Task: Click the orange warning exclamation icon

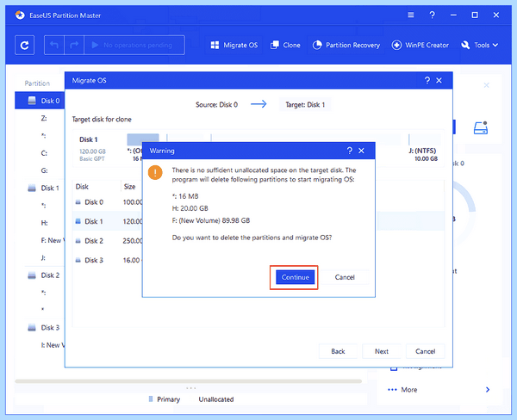Action: click(x=155, y=173)
